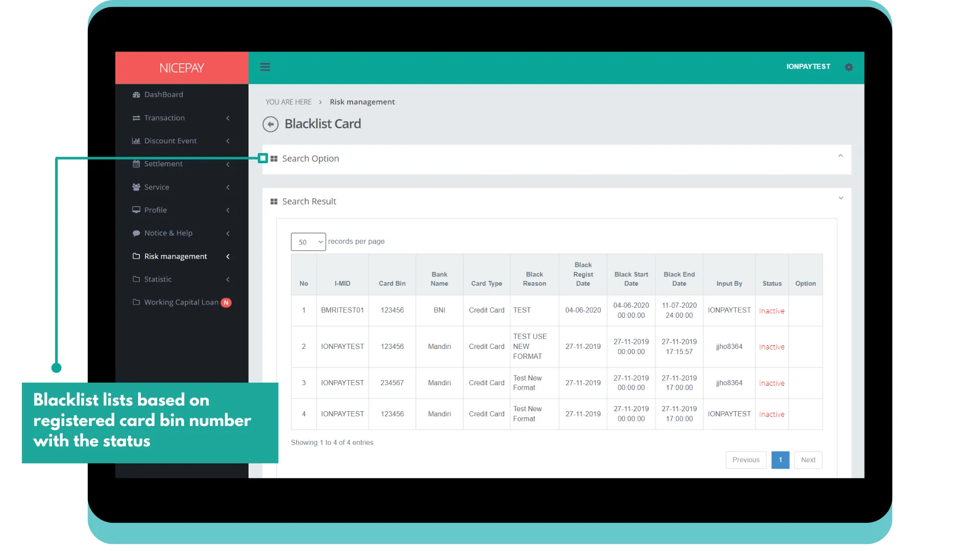
Task: Open the hamburger menu button
Action: (265, 66)
